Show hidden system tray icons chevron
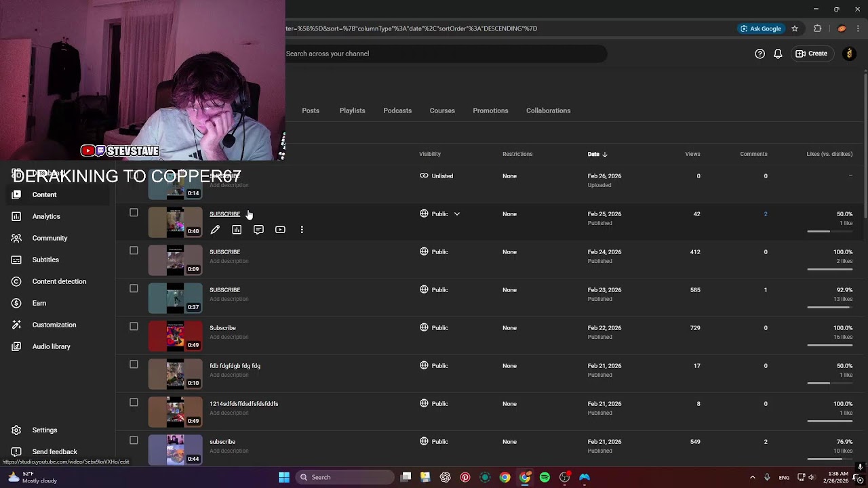Viewport: 868px width, 488px height. [752, 477]
